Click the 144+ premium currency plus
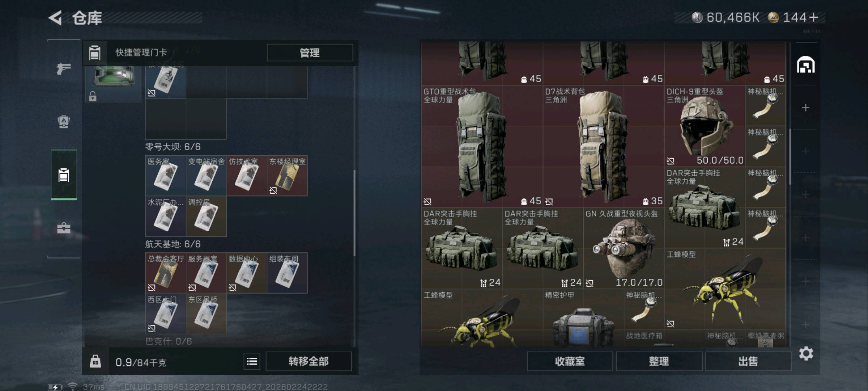Image resolution: width=868 pixels, height=391 pixels. [814, 17]
